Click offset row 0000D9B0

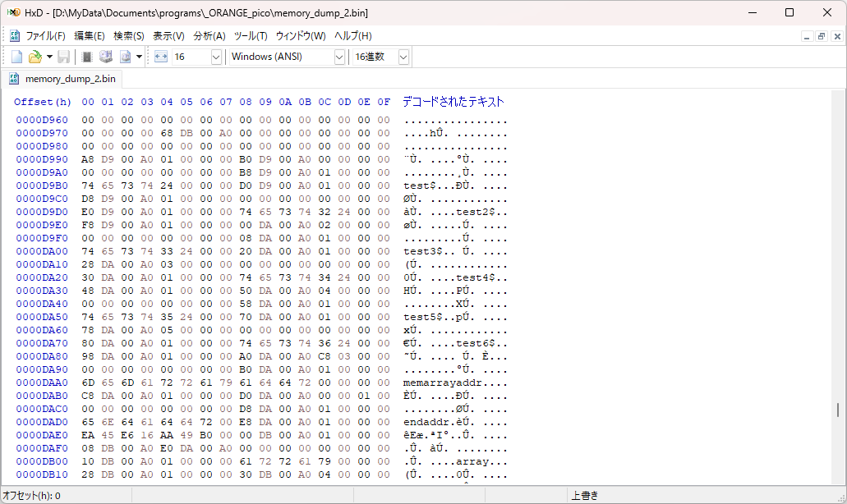42,186
